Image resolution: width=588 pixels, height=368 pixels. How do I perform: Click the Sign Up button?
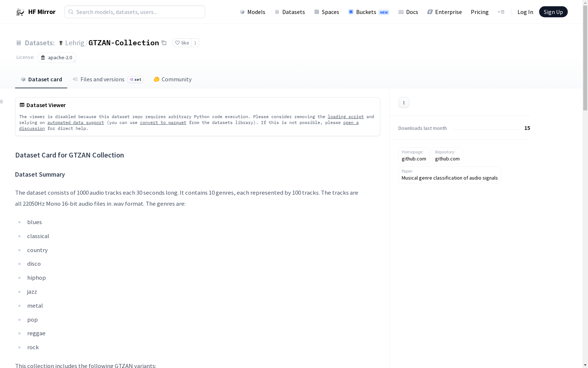[553, 12]
